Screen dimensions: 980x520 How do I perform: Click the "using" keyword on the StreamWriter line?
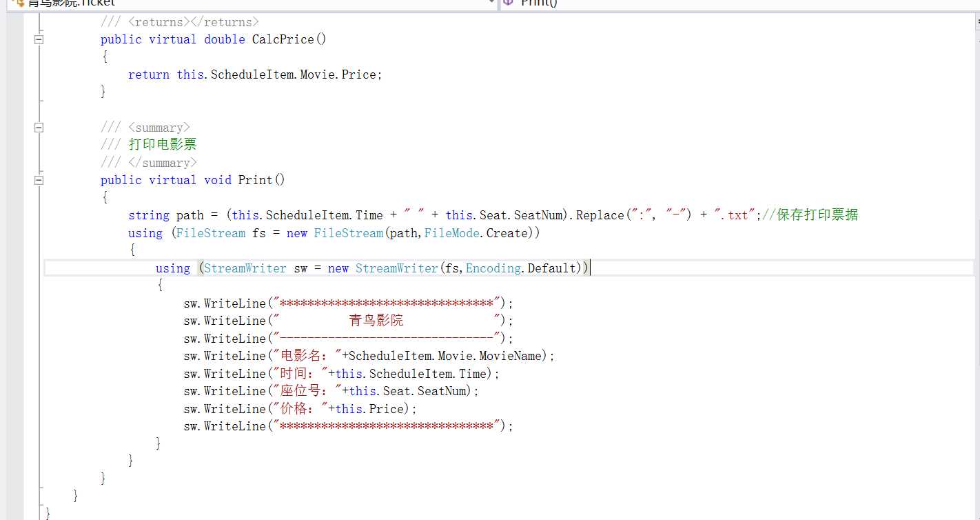[173, 268]
